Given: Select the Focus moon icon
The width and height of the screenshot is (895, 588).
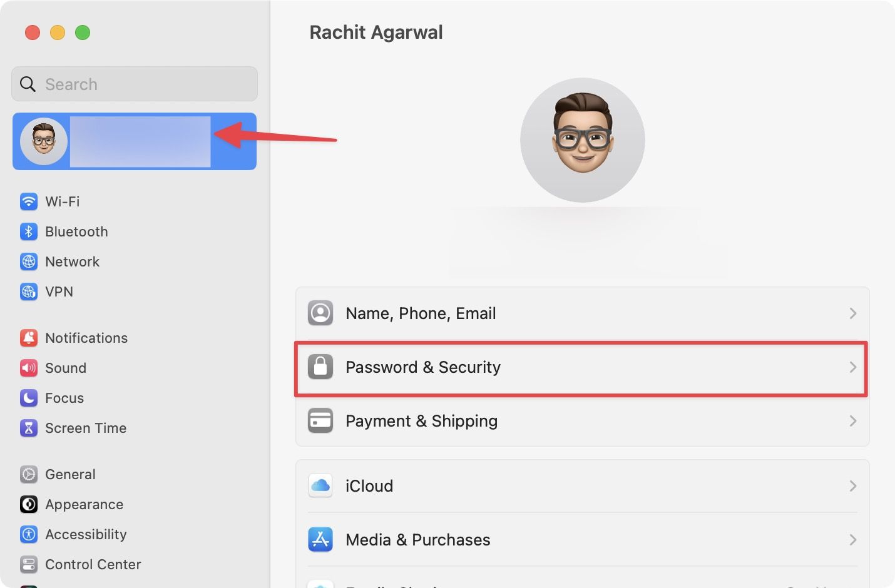Looking at the screenshot, I should pyautogui.click(x=29, y=398).
